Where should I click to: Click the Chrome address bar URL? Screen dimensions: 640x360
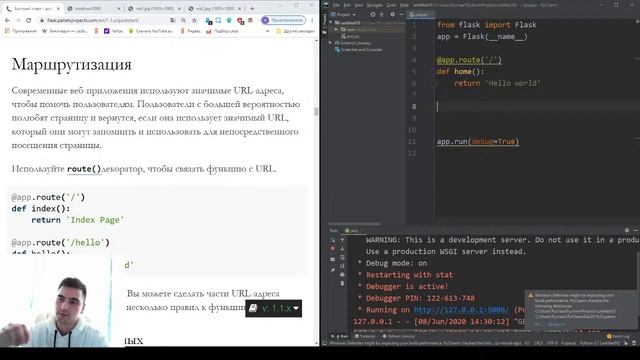(x=93, y=20)
